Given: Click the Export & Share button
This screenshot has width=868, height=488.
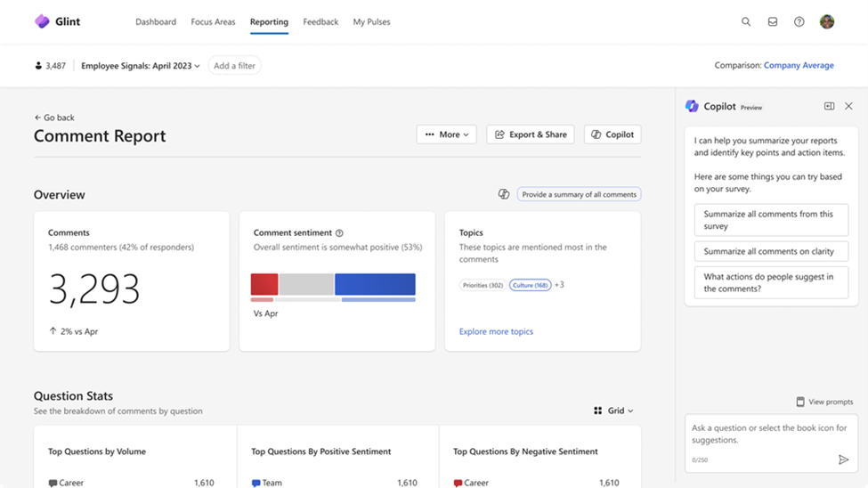Looking at the screenshot, I should [530, 134].
